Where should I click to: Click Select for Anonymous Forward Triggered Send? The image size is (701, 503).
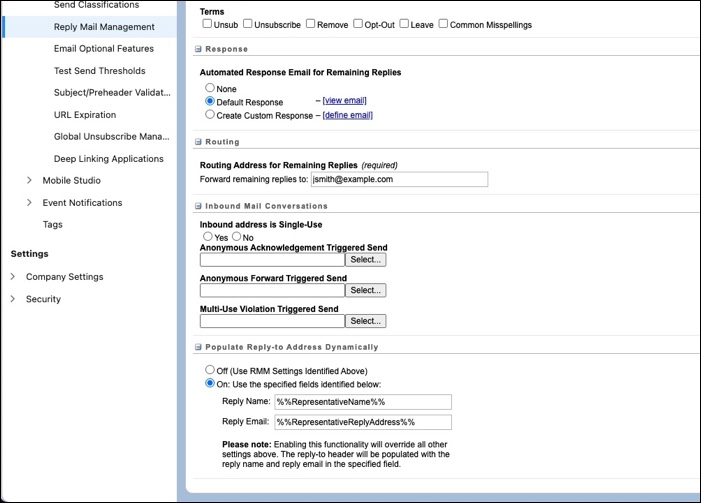click(x=366, y=290)
